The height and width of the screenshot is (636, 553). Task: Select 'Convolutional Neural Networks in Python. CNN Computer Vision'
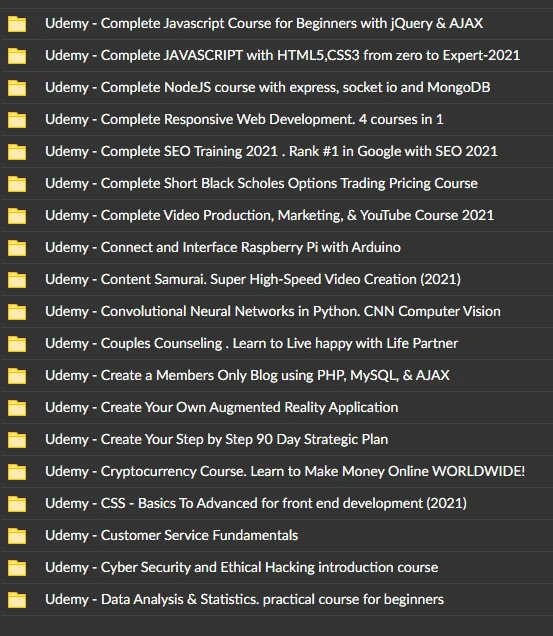pyautogui.click(x=301, y=312)
